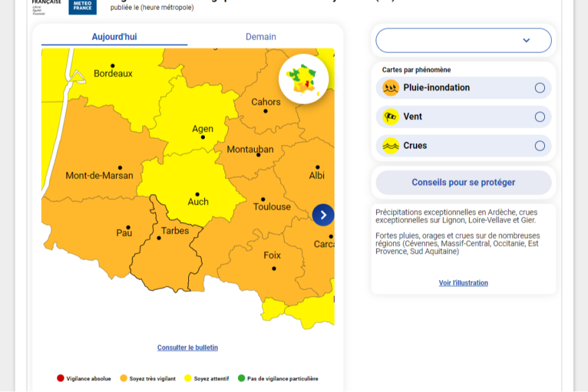
Task: Click the red Vigilance absolue legend dot
Action: [60, 379]
